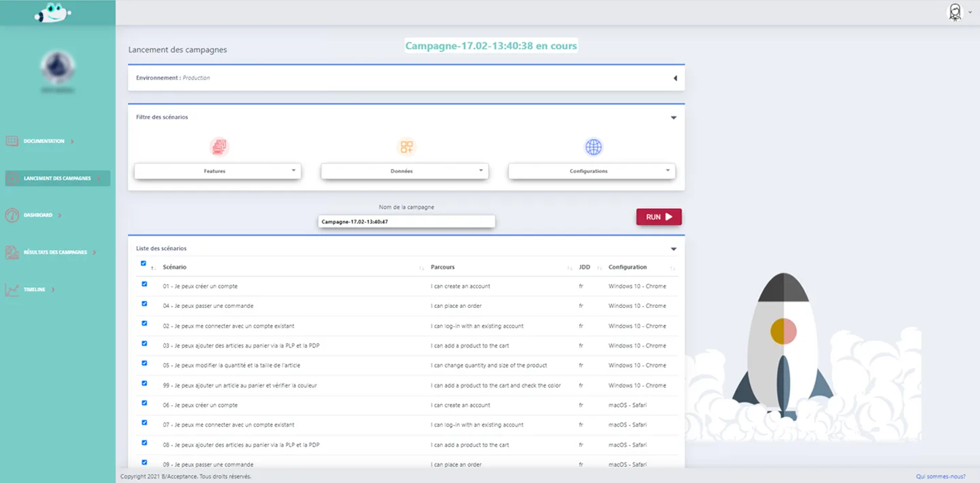Open the Données dropdown
The height and width of the screenshot is (483, 980).
[x=405, y=171]
